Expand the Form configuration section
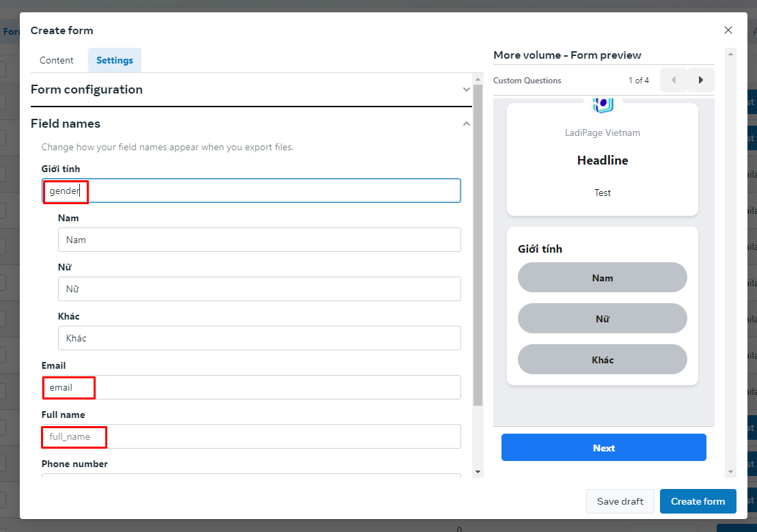Viewport: 757px width, 532px height. coord(467,89)
